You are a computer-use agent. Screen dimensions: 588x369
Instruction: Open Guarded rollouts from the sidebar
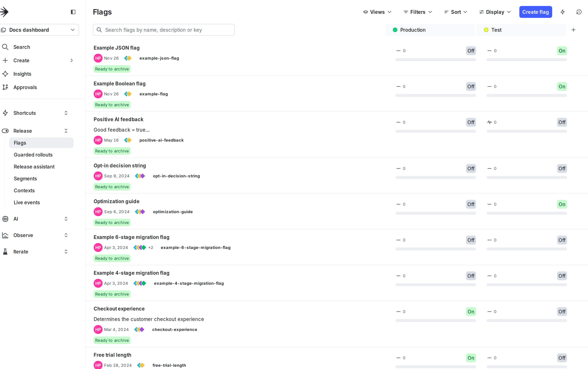[33, 155]
